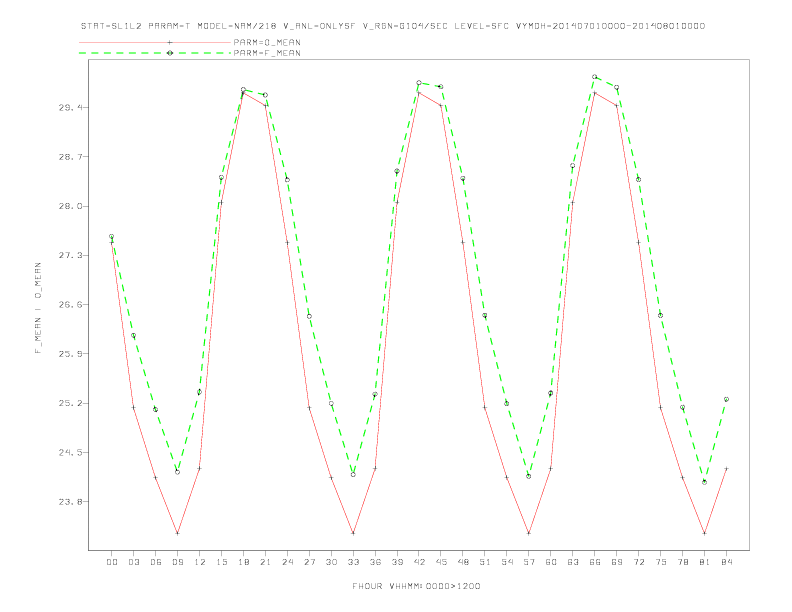Click x-axis tick label 33

[353, 562]
